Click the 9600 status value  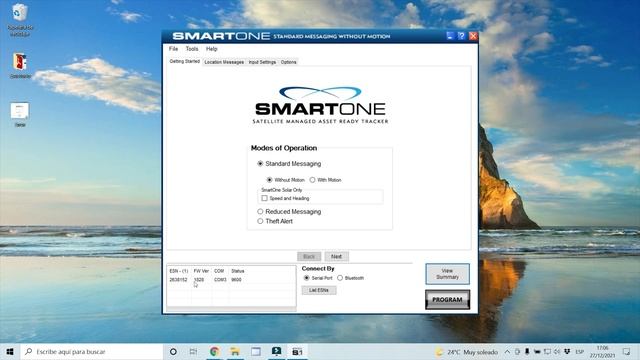(236, 280)
